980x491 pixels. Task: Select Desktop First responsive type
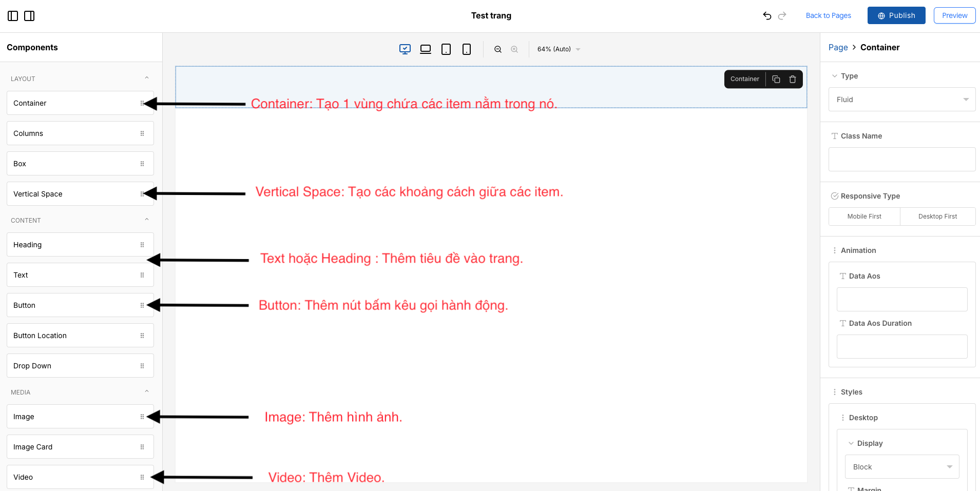point(937,217)
